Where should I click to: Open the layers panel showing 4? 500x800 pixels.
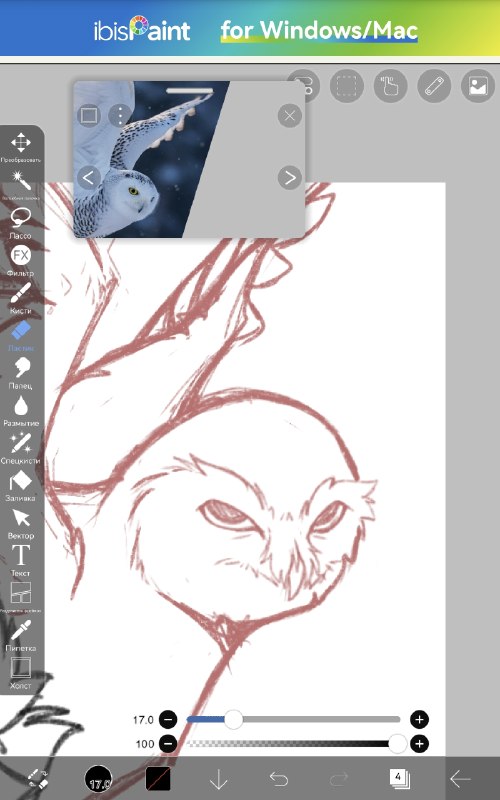coord(399,779)
